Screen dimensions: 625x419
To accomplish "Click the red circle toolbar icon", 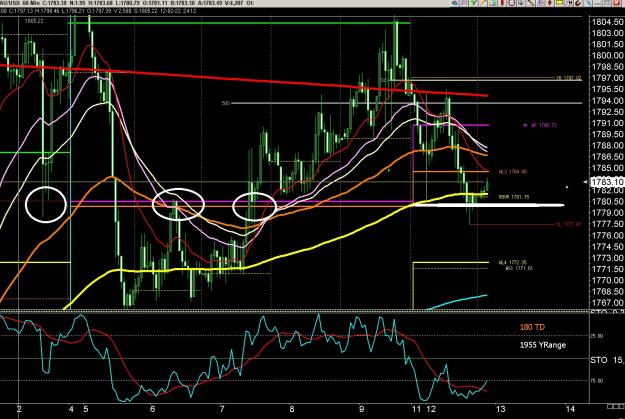I will coord(512,2).
